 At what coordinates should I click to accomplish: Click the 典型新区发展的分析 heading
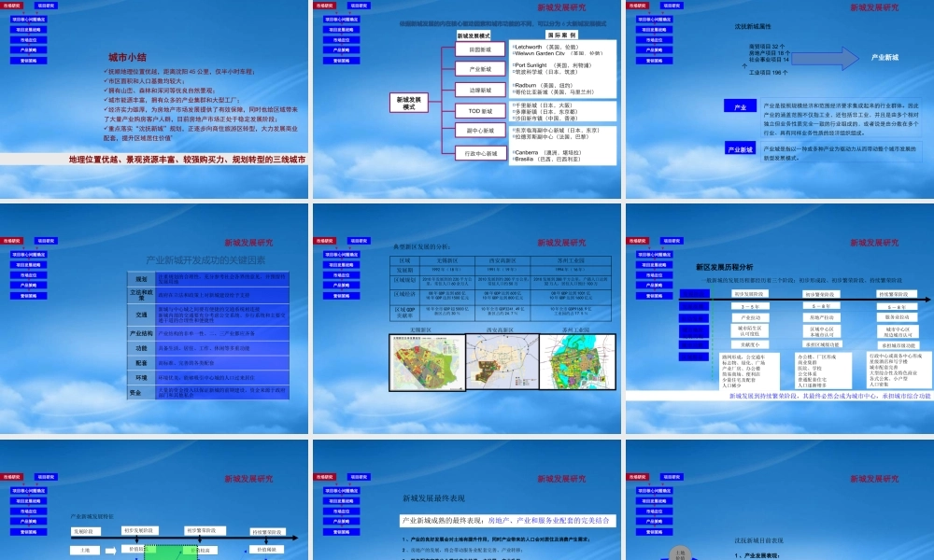pos(422,246)
